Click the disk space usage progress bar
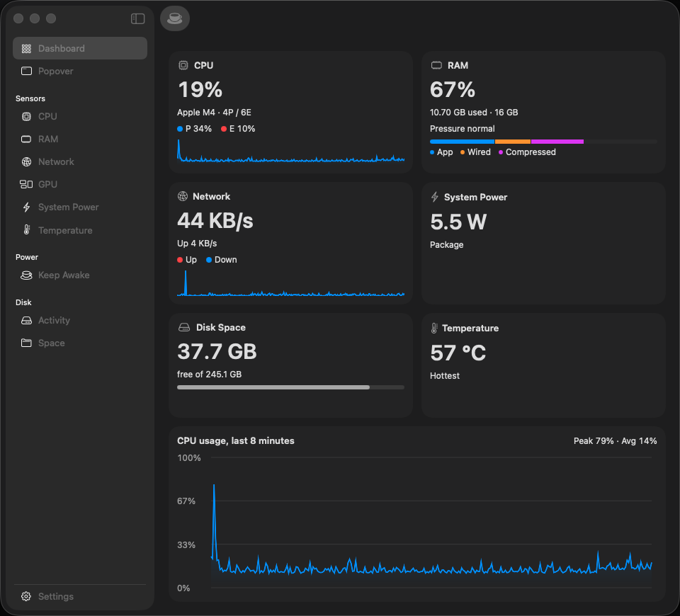 pos(290,387)
